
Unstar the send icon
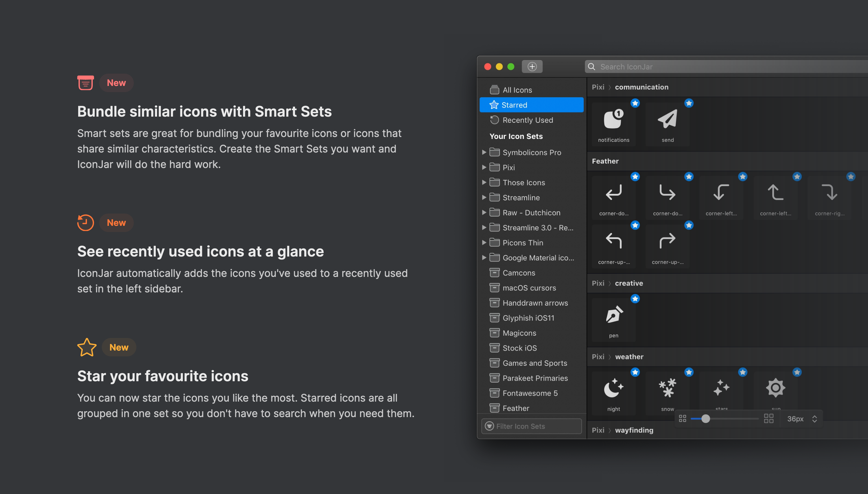tap(689, 103)
